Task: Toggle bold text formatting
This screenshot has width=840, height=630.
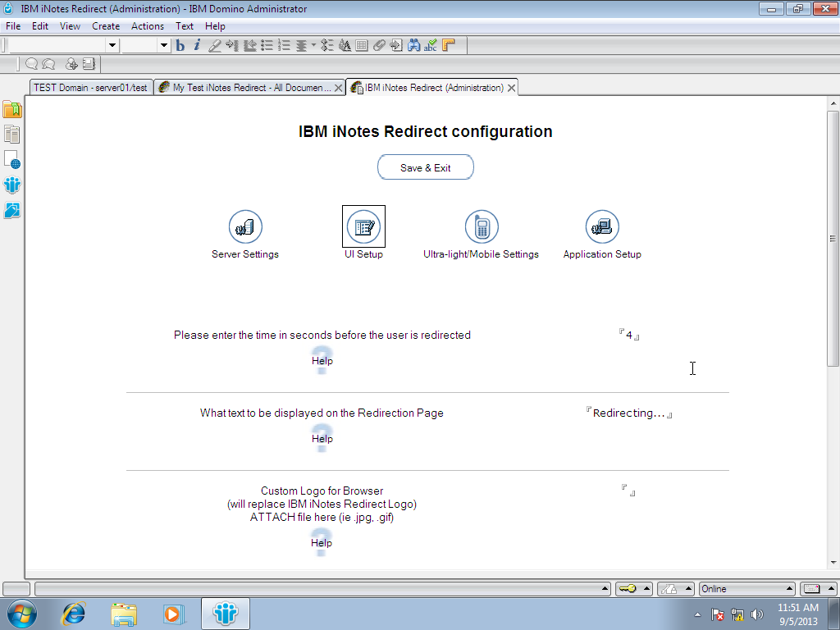Action: point(180,45)
